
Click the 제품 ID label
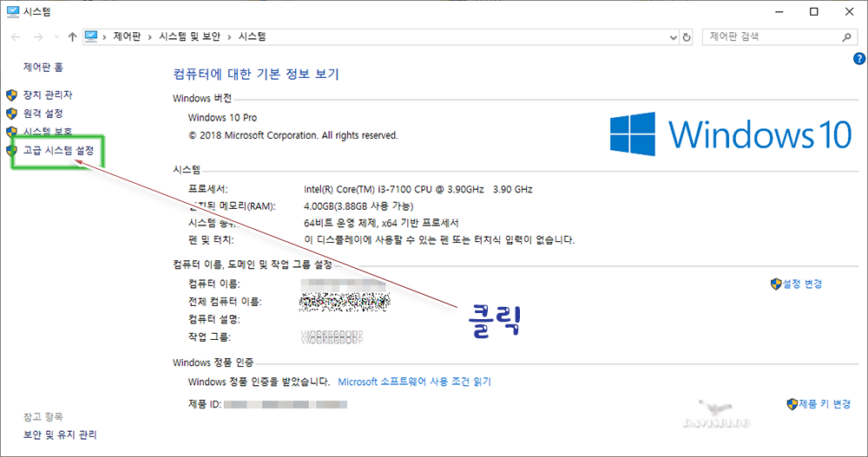(205, 404)
